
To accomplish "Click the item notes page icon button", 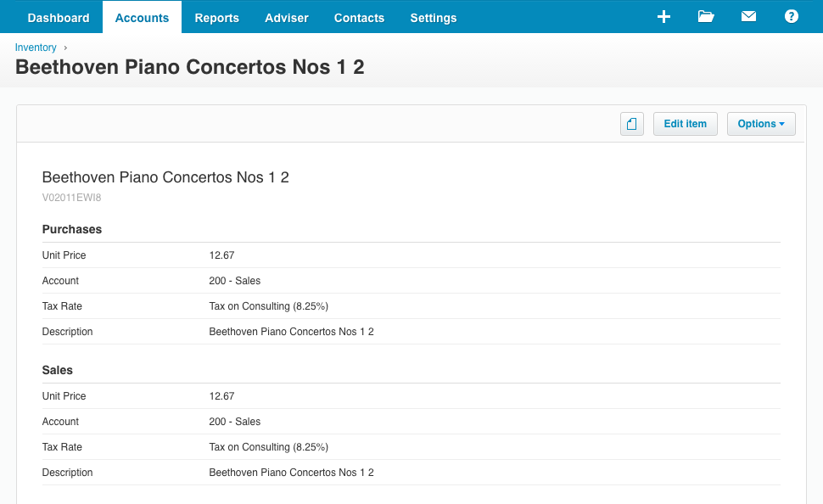I will pos(632,124).
